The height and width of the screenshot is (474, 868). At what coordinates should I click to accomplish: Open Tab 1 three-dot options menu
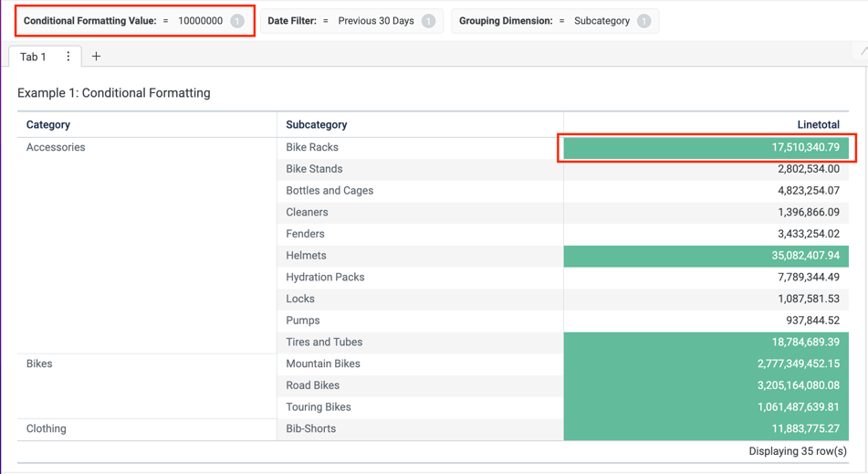(x=68, y=57)
